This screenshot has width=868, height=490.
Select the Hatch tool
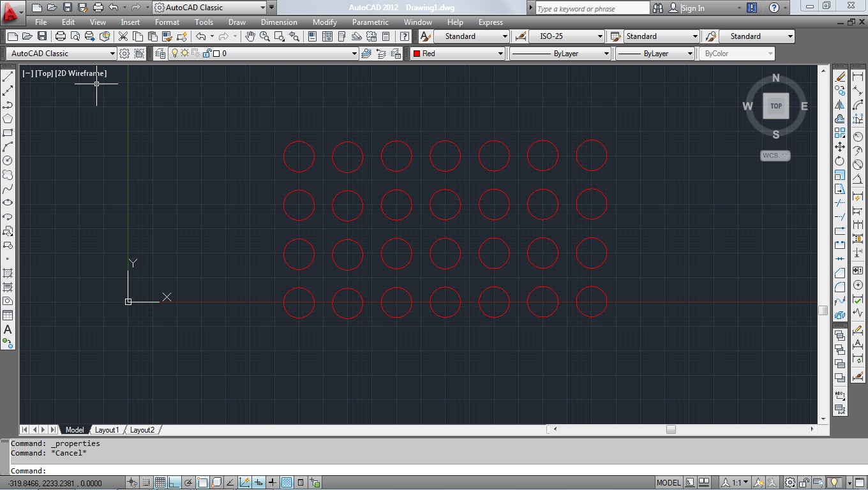pos(8,273)
